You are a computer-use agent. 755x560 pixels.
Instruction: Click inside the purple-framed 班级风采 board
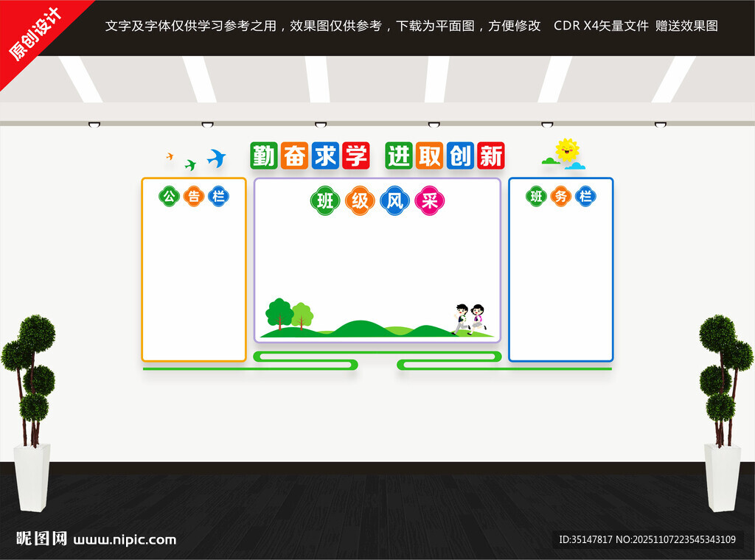click(377, 260)
